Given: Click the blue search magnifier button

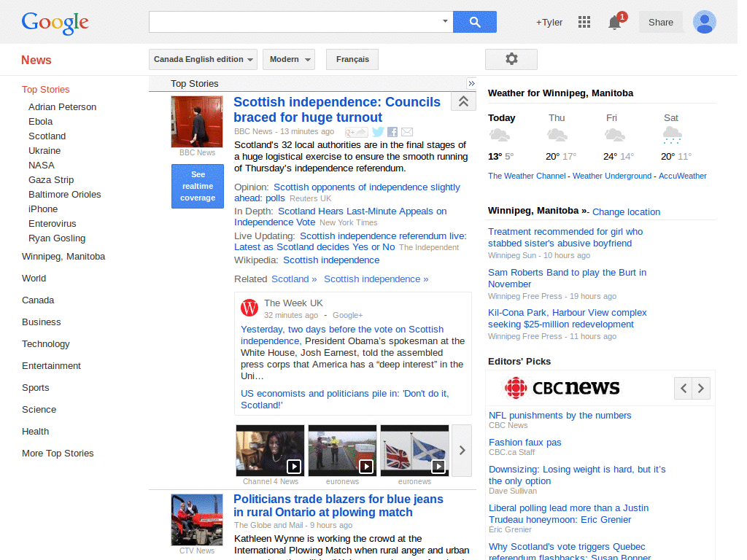Looking at the screenshot, I should (x=474, y=22).
